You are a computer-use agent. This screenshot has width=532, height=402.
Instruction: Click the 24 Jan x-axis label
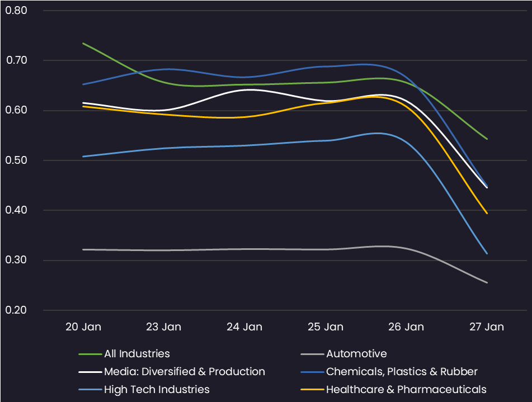244,327
